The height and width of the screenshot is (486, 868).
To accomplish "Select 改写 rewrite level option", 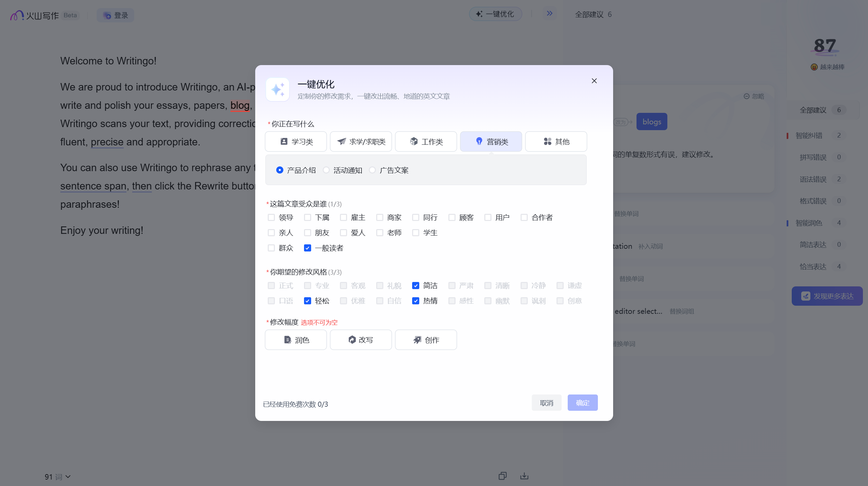I will [x=361, y=340].
